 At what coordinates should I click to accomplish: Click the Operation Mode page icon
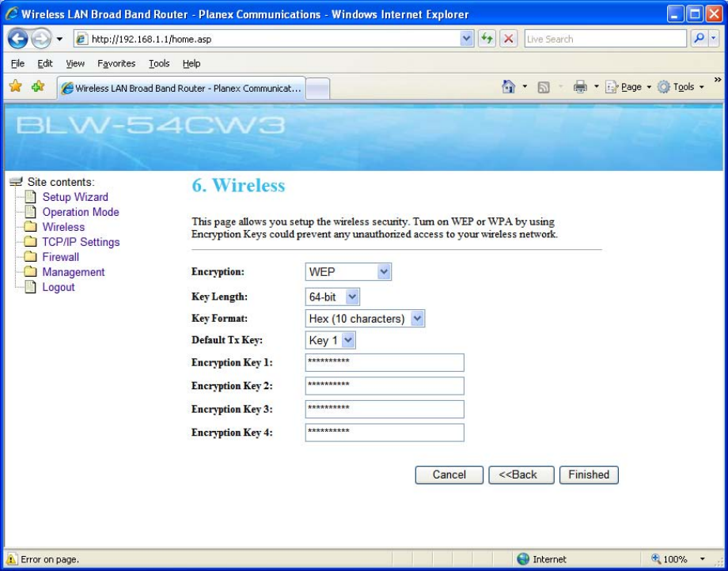[x=30, y=212]
